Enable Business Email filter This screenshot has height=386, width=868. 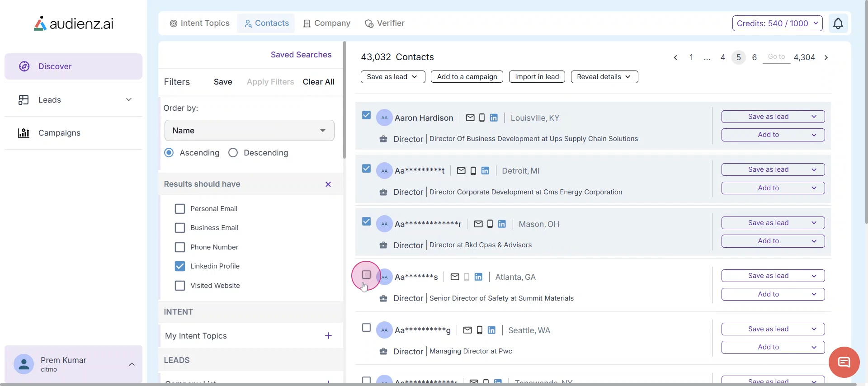pyautogui.click(x=180, y=228)
